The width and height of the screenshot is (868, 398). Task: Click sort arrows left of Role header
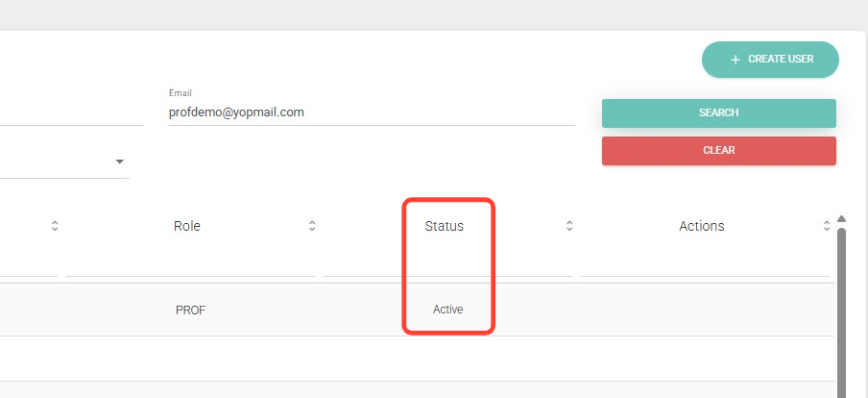pyautogui.click(x=55, y=227)
